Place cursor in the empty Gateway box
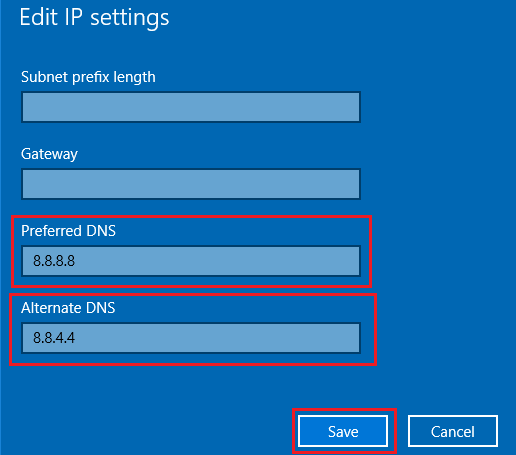The height and width of the screenshot is (455, 516). click(191, 184)
